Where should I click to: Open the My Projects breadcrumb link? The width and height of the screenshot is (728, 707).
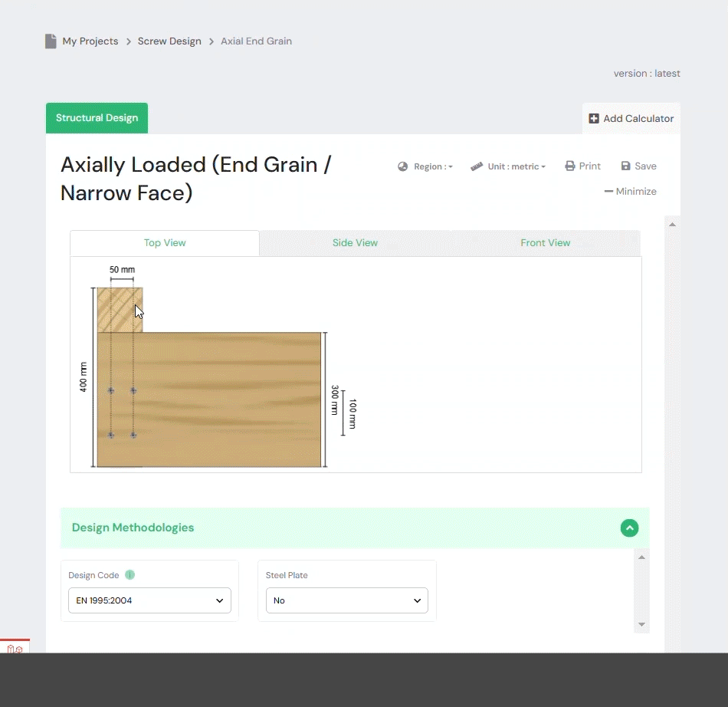pos(90,41)
